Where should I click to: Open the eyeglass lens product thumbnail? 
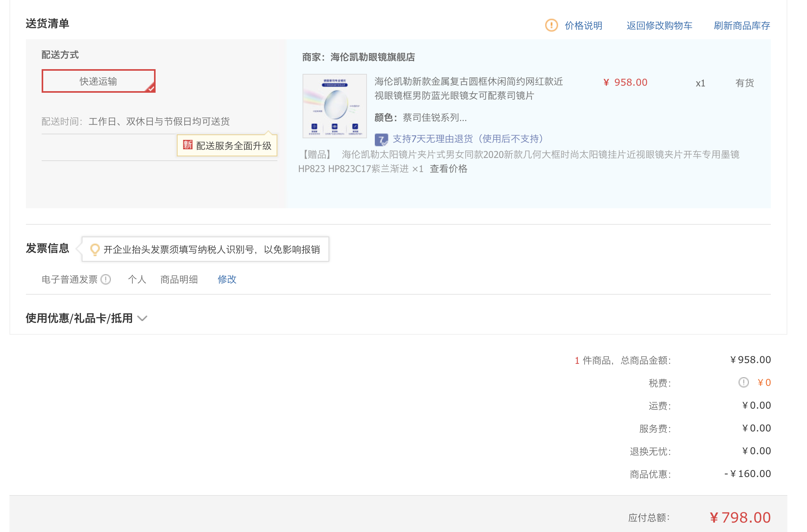pos(335,106)
